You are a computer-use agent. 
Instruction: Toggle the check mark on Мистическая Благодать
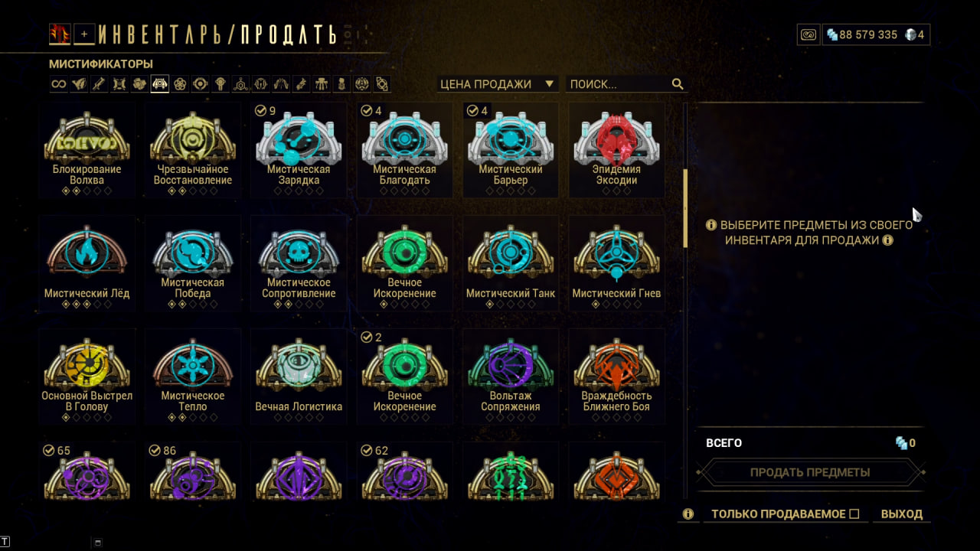(x=365, y=111)
